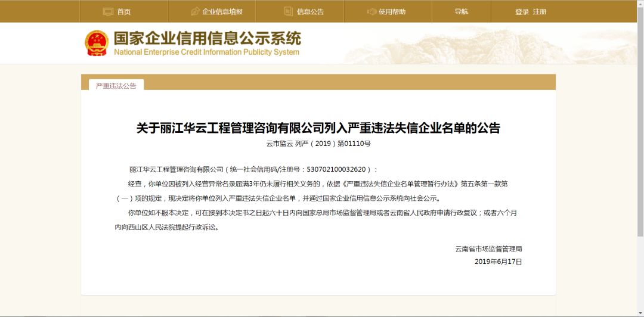Select the 严重违法公告 tab

coord(116,86)
